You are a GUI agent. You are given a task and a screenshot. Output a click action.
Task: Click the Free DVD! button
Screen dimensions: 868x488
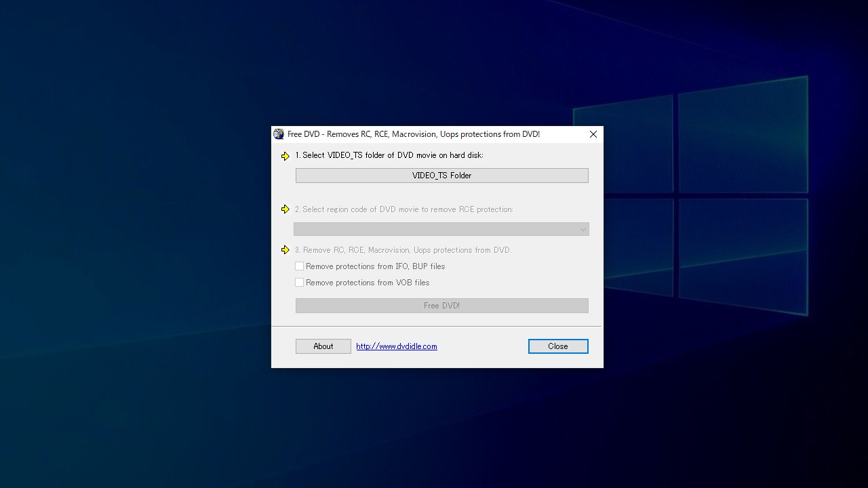click(x=441, y=306)
